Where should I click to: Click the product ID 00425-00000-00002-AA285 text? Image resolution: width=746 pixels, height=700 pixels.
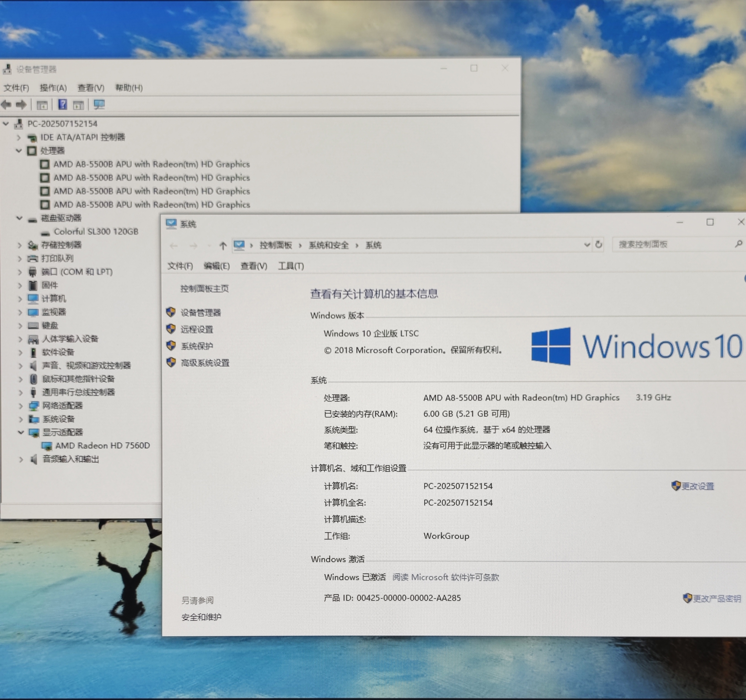[409, 598]
